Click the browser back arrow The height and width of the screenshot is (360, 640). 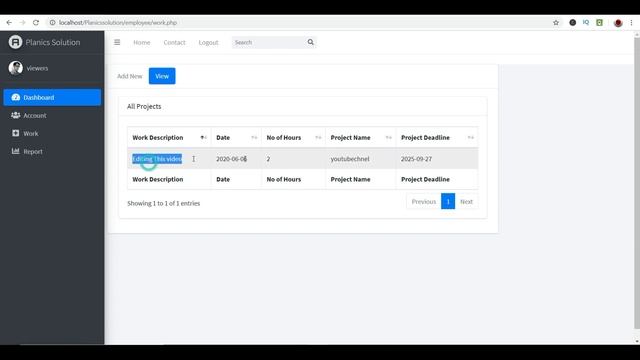pyautogui.click(x=9, y=23)
